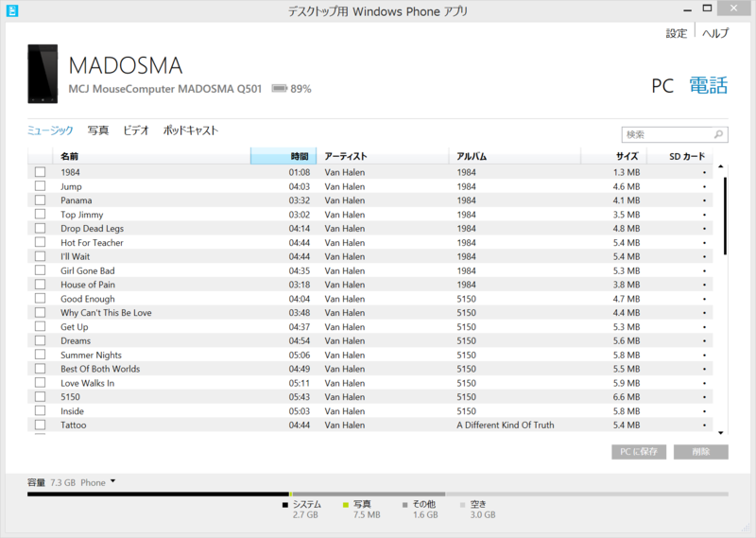Select the Good Enough song row

tap(369, 299)
